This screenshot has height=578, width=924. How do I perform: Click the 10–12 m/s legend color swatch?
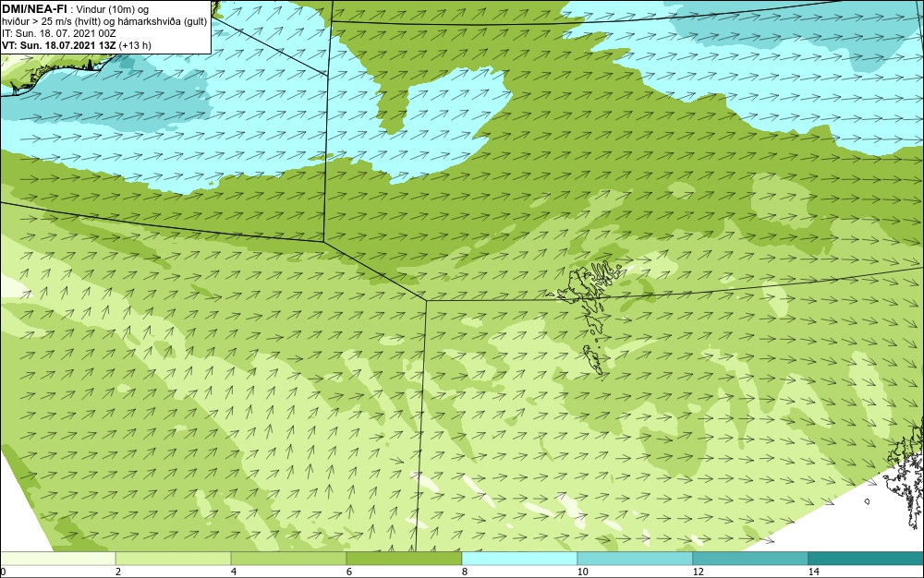pyautogui.click(x=636, y=559)
